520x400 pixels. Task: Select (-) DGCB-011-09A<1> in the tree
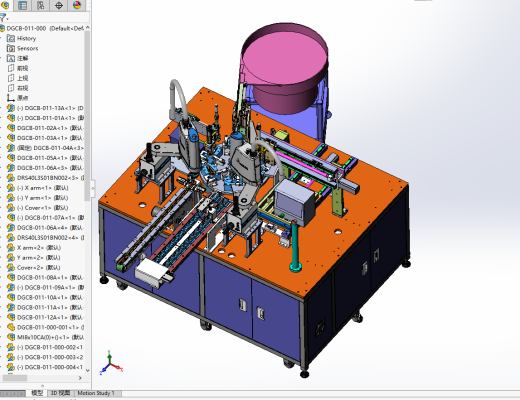(x=45, y=287)
